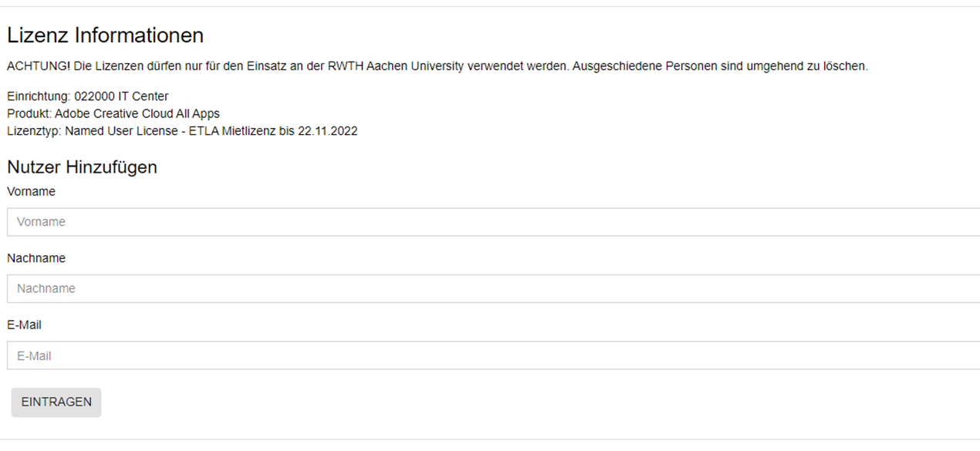Screen dimensions: 980x451
Task: Click the "Einrichtung:" label text
Action: click(x=39, y=96)
